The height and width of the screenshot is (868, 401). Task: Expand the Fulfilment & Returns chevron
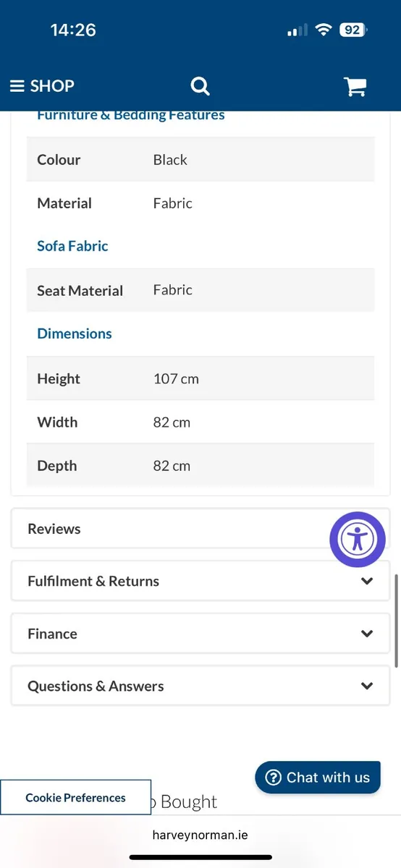coord(367,581)
